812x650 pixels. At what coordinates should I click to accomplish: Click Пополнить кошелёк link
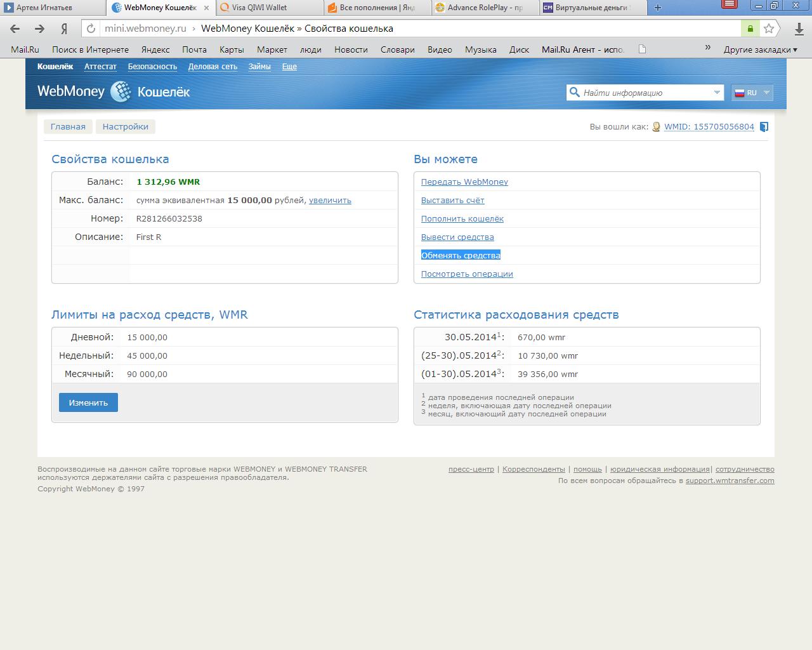coord(462,218)
